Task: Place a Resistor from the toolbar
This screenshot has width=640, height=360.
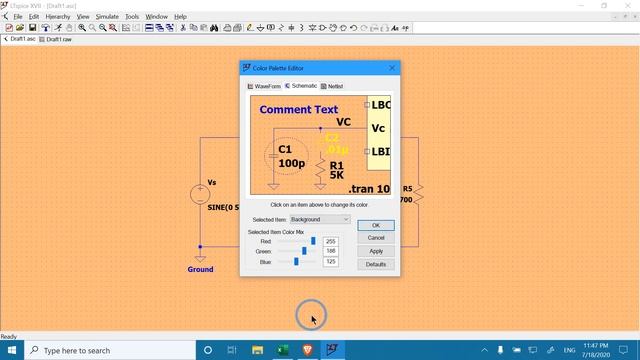Action: 281,28
